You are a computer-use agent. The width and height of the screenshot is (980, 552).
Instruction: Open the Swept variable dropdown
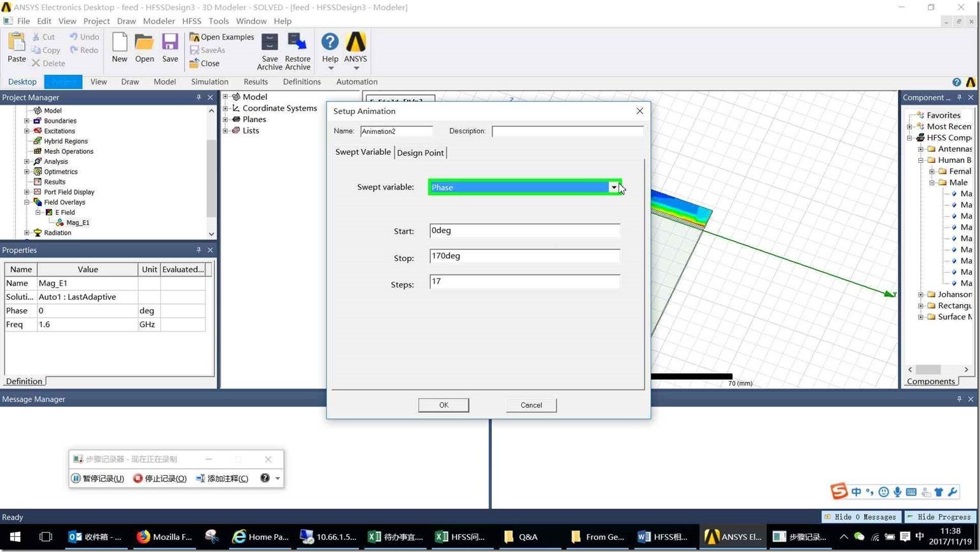[x=613, y=187]
